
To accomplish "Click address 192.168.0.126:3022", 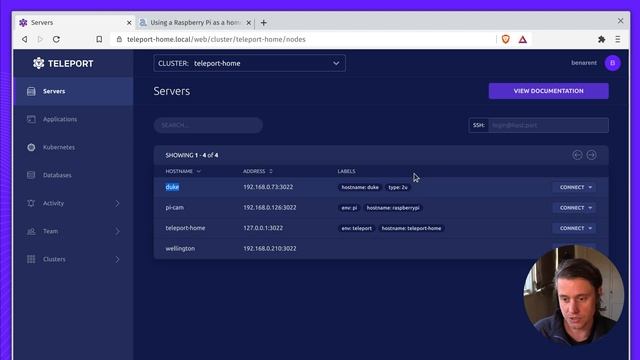I will click(270, 207).
